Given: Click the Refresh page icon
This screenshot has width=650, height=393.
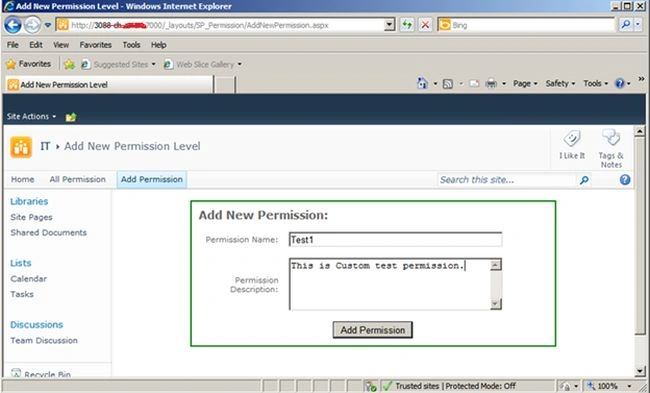Looking at the screenshot, I should [407, 25].
